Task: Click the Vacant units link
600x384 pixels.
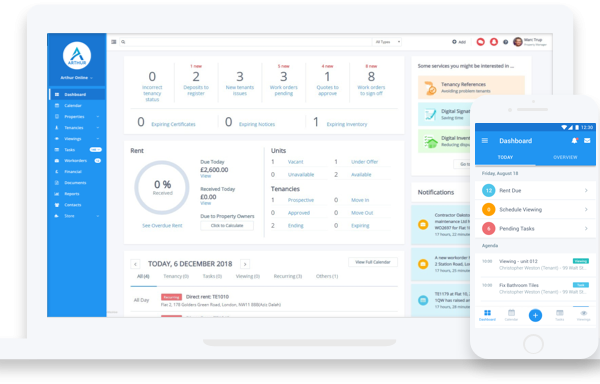Action: [x=295, y=162]
